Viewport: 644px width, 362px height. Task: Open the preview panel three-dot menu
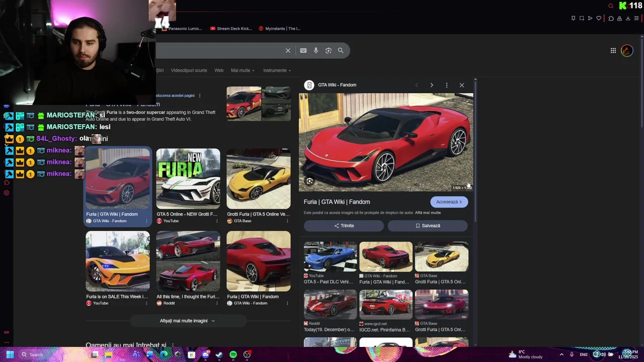point(446,85)
